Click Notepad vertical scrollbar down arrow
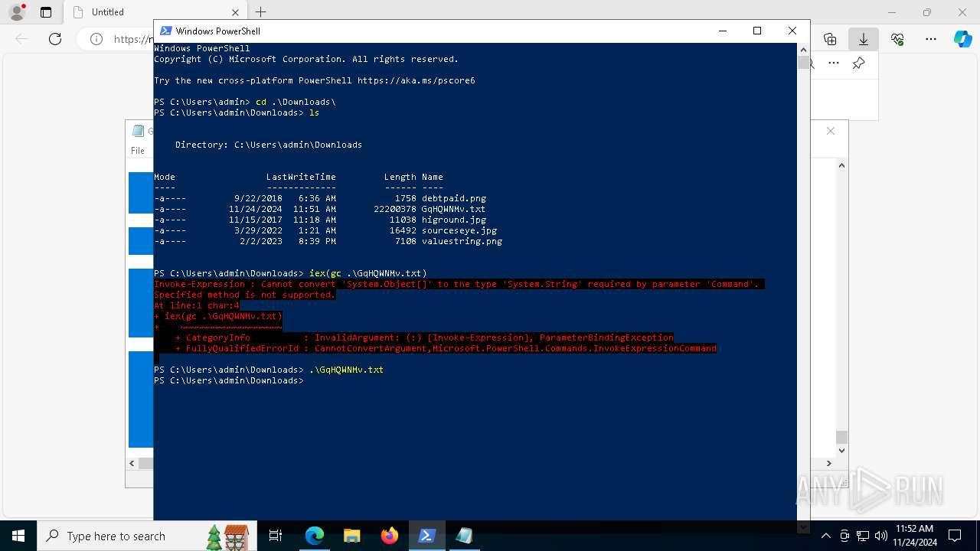This screenshot has width=980, height=551. tap(841, 451)
